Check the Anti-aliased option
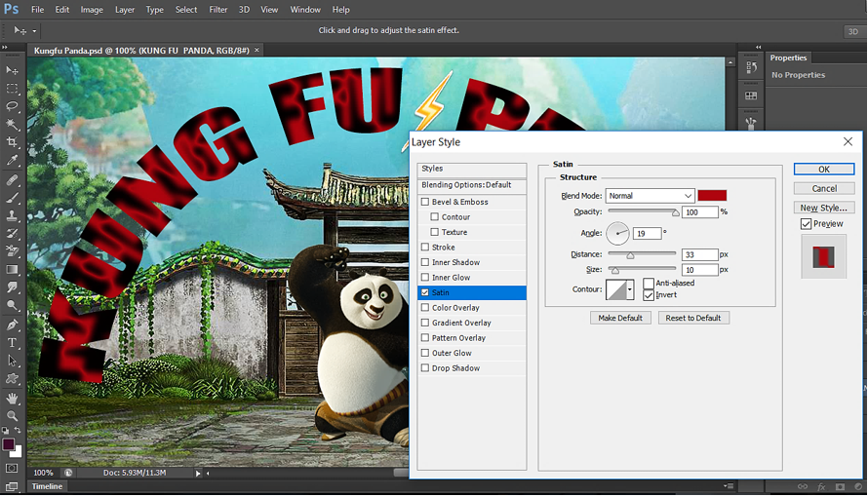The image size is (868, 497). pos(649,283)
